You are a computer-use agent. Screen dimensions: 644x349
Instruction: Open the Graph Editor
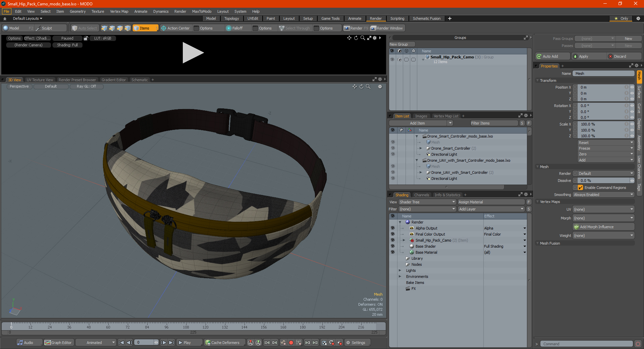(58, 343)
